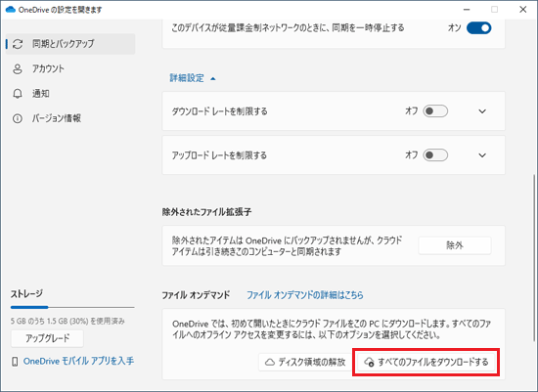Open the アカウント settings page
The image size is (538, 392).
click(70, 68)
